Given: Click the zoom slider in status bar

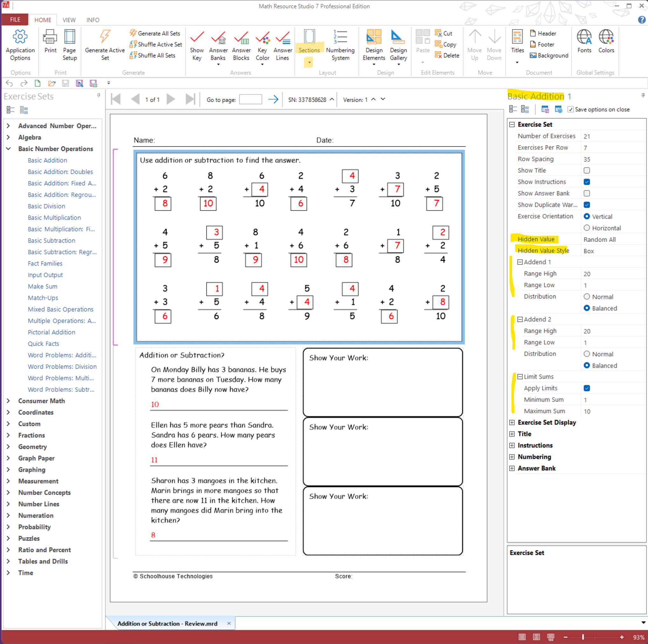Looking at the screenshot, I should (583, 637).
